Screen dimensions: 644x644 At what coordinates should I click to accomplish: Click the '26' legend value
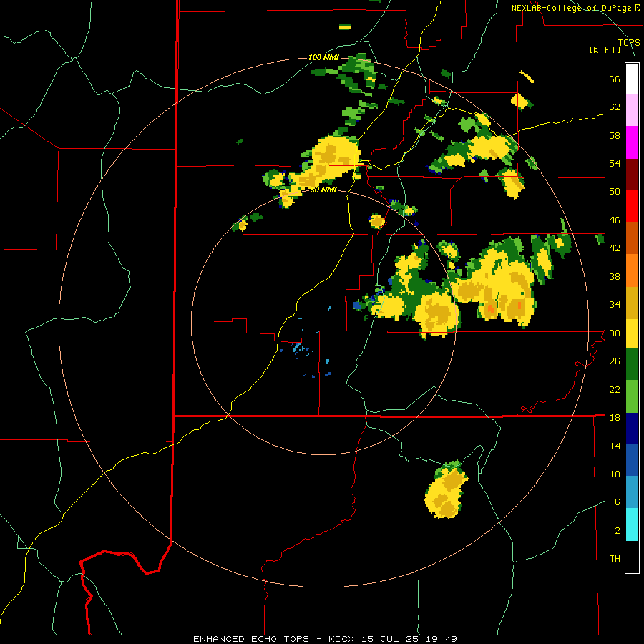[615, 361]
